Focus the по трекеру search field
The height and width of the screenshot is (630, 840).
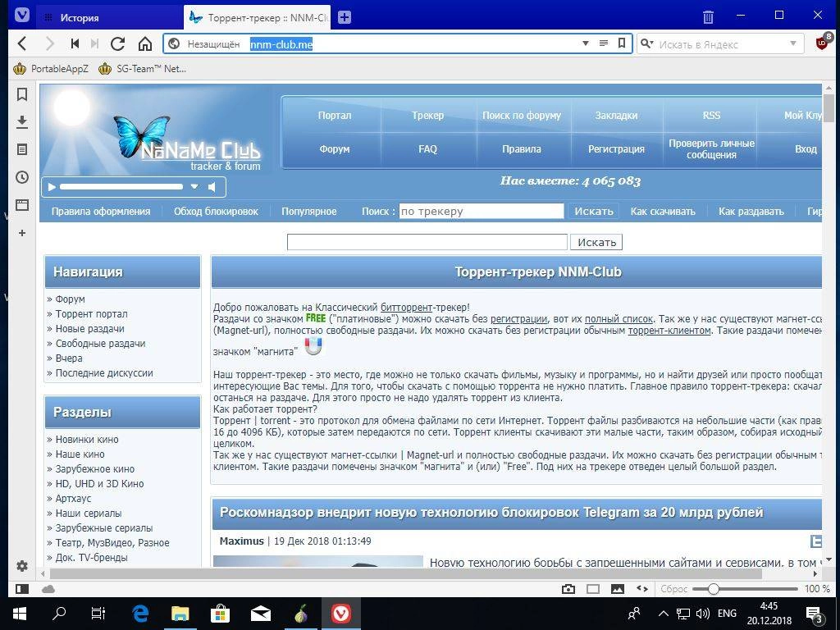481,211
